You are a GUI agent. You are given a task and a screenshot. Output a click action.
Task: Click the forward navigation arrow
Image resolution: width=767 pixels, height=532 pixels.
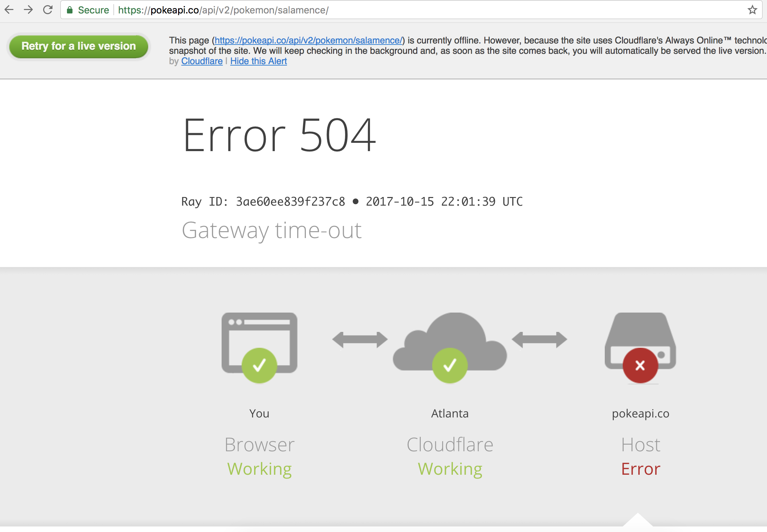tap(28, 10)
